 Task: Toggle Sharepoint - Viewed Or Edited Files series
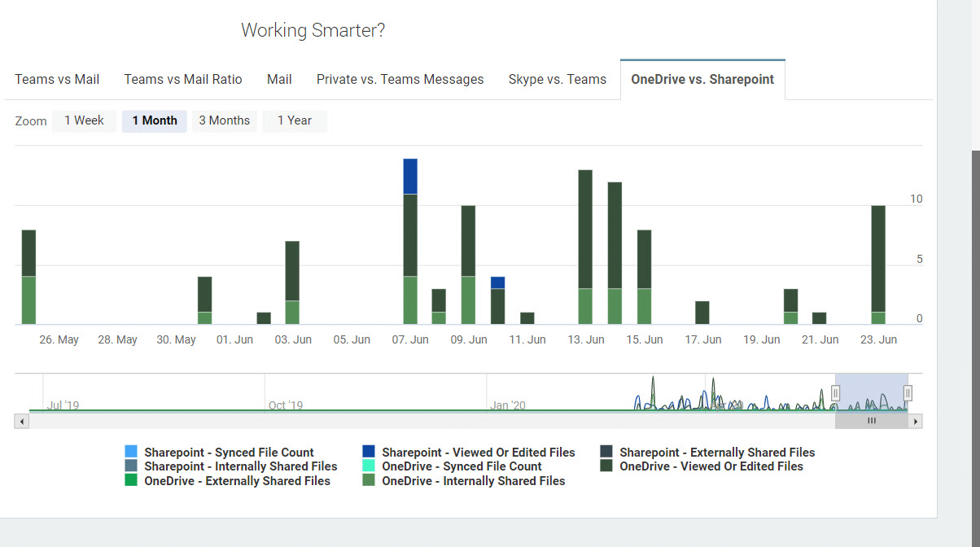[x=478, y=453]
